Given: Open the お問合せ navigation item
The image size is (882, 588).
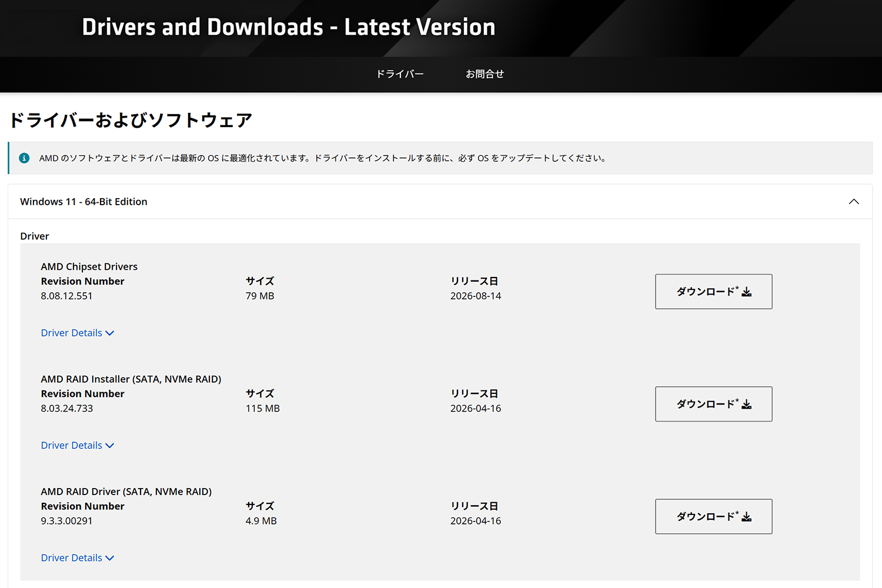Looking at the screenshot, I should pyautogui.click(x=485, y=74).
